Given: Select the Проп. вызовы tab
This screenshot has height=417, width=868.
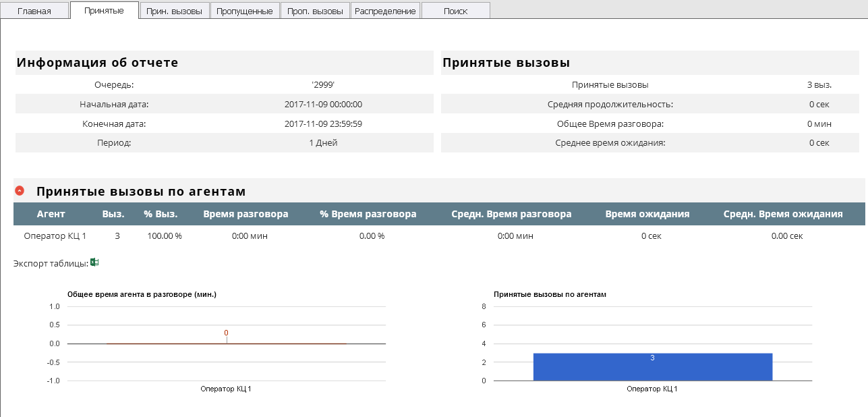Looking at the screenshot, I should tap(315, 11).
